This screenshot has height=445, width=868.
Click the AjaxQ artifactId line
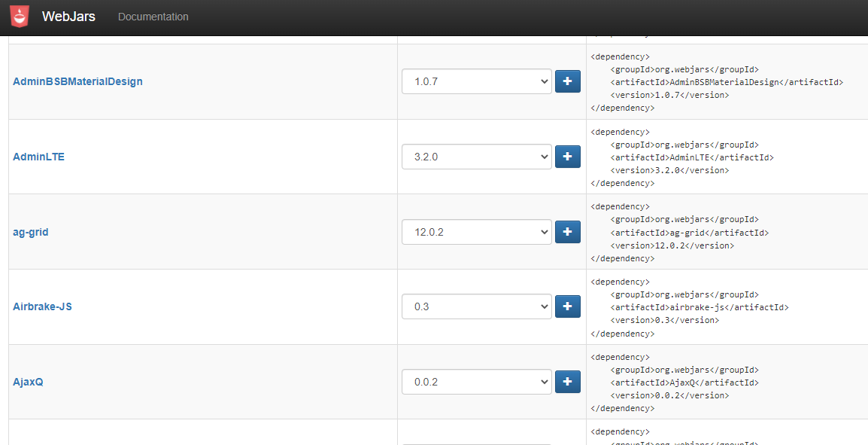(x=684, y=383)
